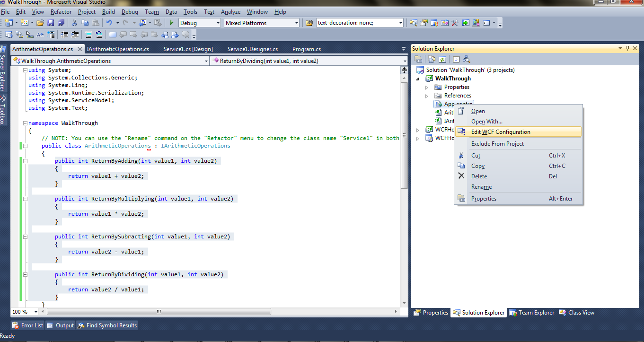Open the Toolbox side tab
The width and height of the screenshot is (644, 342).
click(3, 110)
